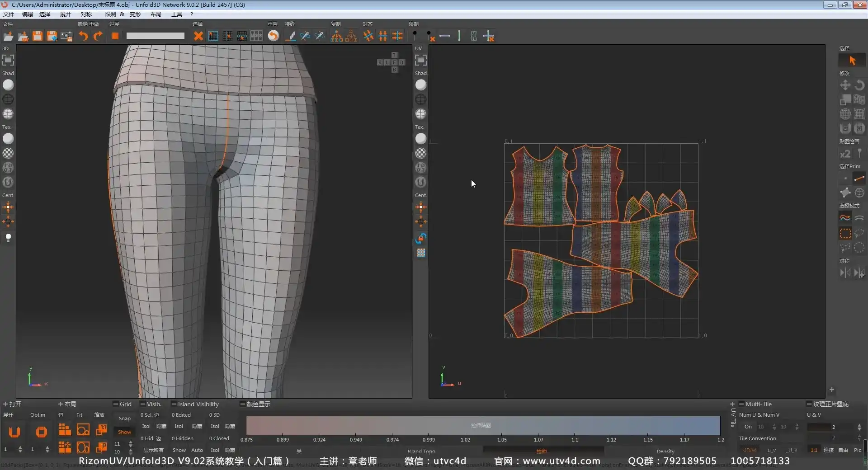The image size is (868, 470).
Task: Click the 显示所有 button
Action: (154, 450)
